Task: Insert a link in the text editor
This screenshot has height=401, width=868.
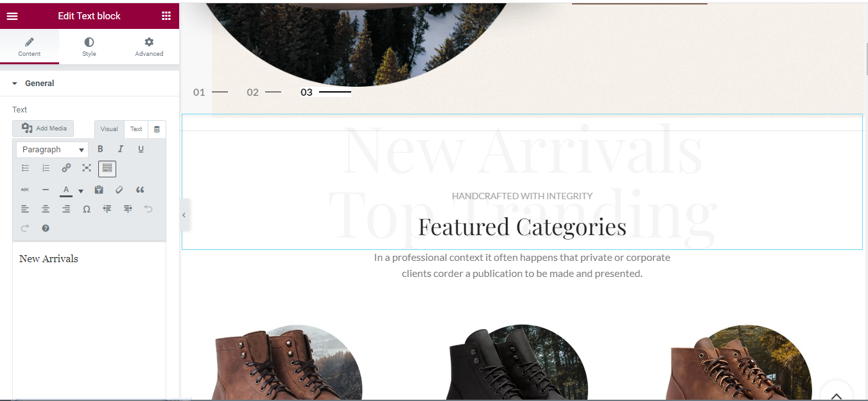Action: click(66, 168)
